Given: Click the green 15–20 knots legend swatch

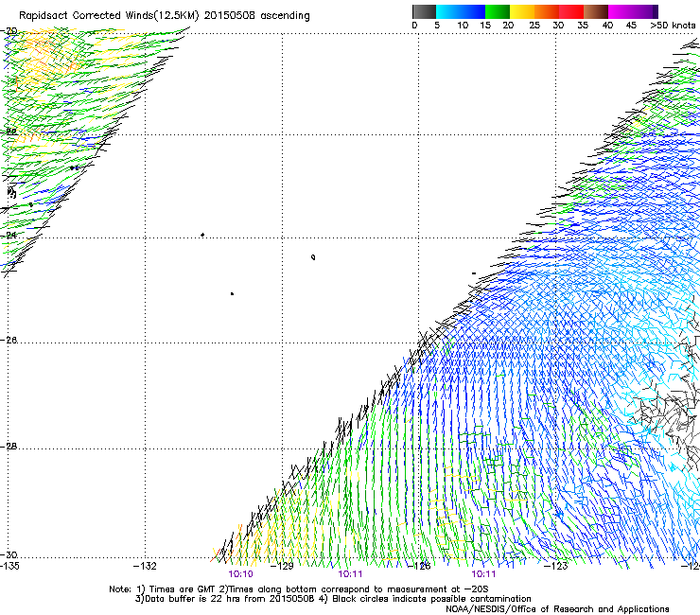Looking at the screenshot, I should [x=498, y=11].
